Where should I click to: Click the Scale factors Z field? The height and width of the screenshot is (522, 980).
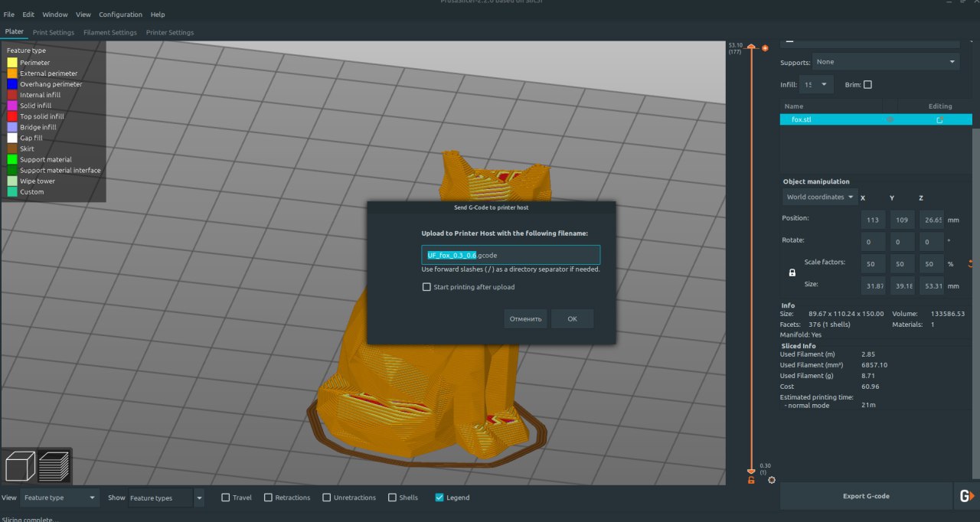[931, 263]
